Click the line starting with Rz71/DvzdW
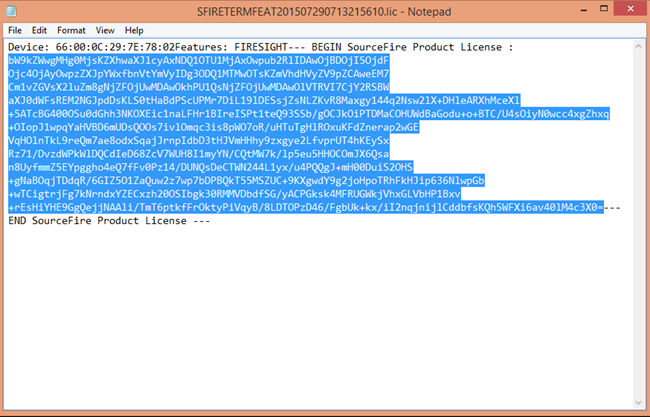This screenshot has width=650, height=417. pos(199,154)
